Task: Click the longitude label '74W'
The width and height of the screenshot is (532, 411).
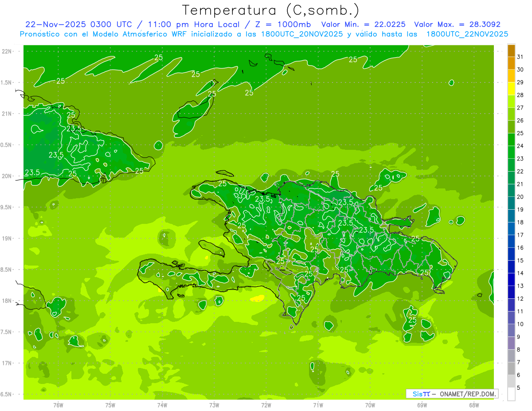Action: [x=162, y=405]
